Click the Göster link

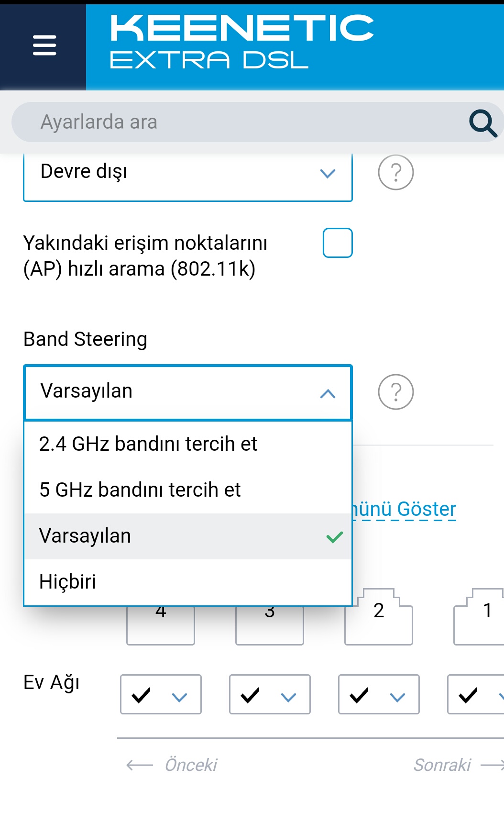[427, 509]
